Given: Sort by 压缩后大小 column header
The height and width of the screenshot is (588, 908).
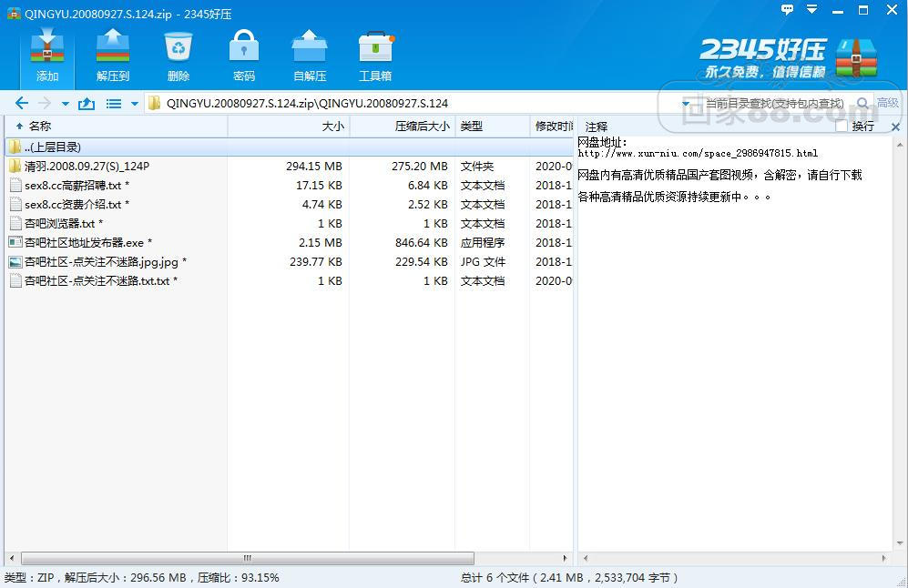Looking at the screenshot, I should click(x=403, y=127).
